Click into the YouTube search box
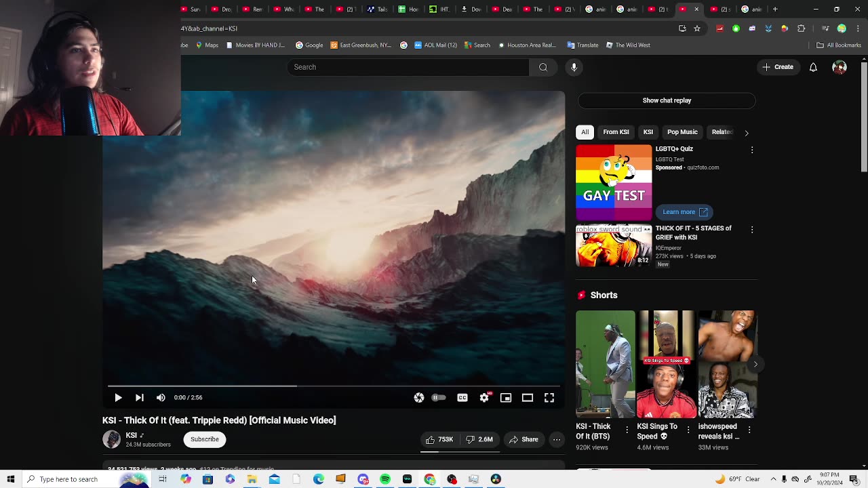 [x=408, y=67]
